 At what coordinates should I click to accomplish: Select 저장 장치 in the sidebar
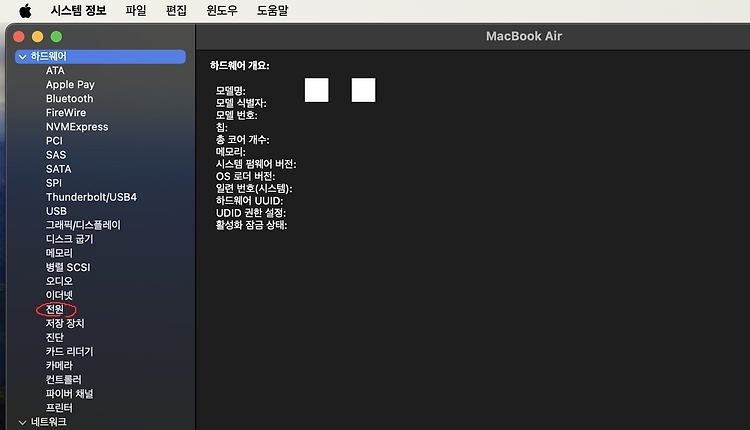(65, 323)
